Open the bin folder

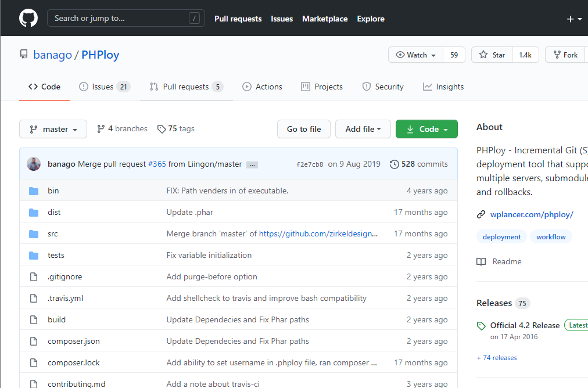pos(53,191)
